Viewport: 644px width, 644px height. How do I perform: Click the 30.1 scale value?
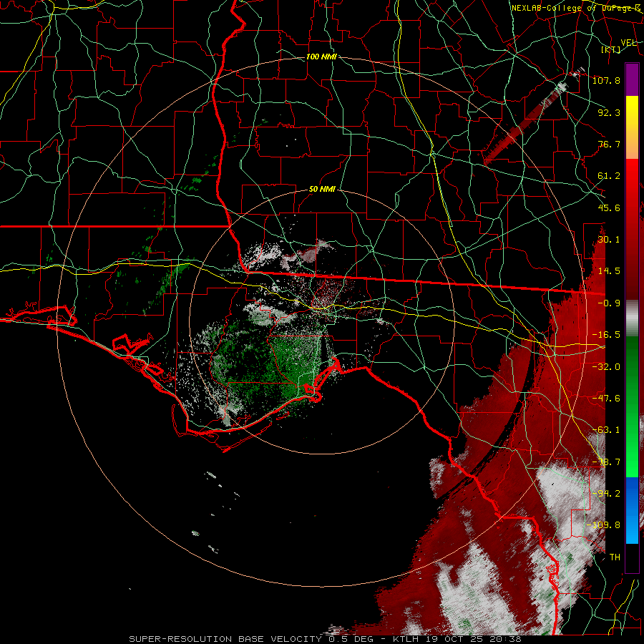point(609,240)
